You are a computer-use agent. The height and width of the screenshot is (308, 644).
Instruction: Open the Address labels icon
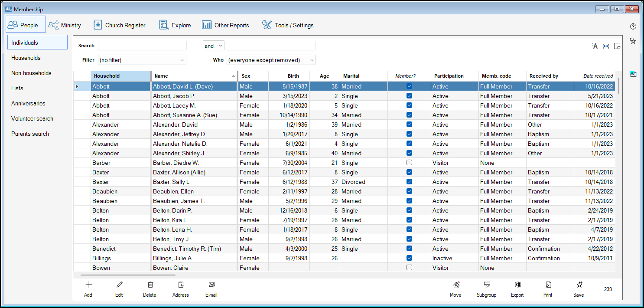(x=181, y=285)
